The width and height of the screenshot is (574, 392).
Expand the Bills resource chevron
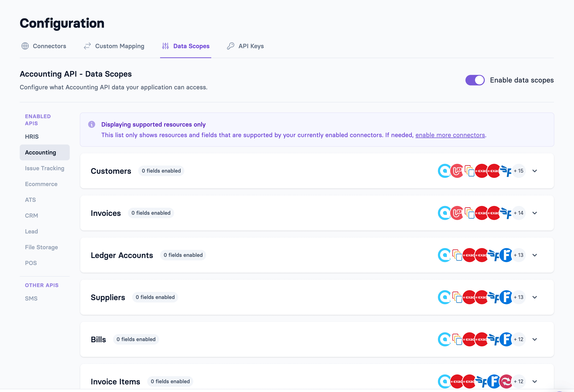click(x=535, y=340)
